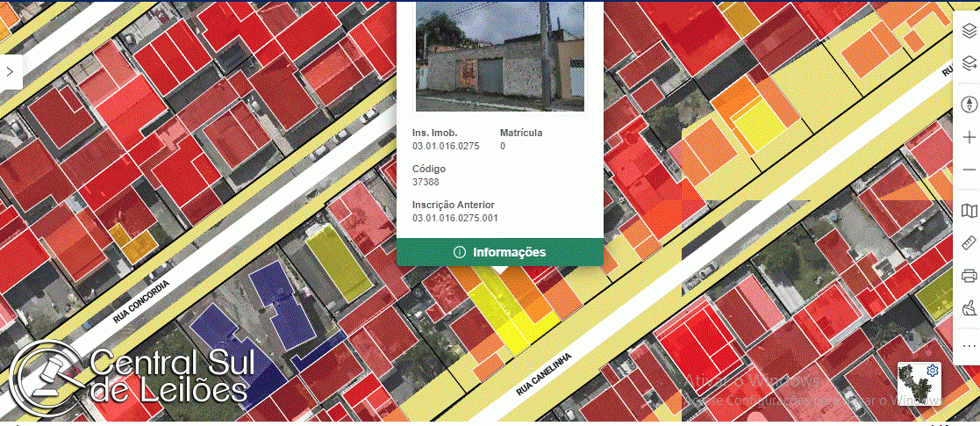This screenshot has height=426, width=980.
Task: Select Código value 37388
Action: click(426, 182)
